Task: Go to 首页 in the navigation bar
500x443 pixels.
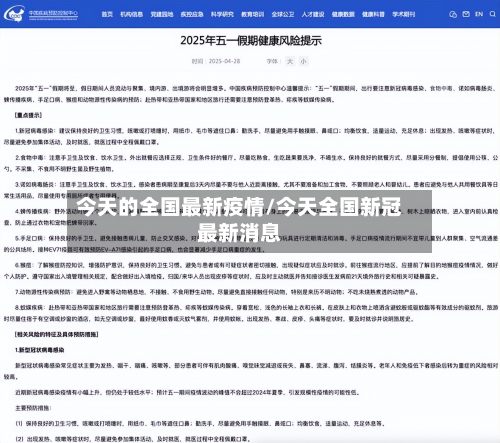Action: click(107, 14)
